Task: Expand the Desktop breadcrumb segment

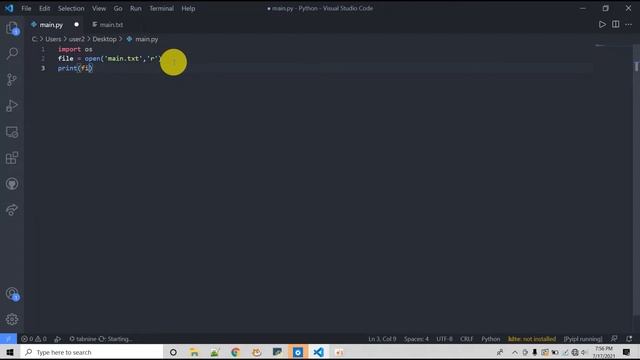Action: click(x=104, y=39)
